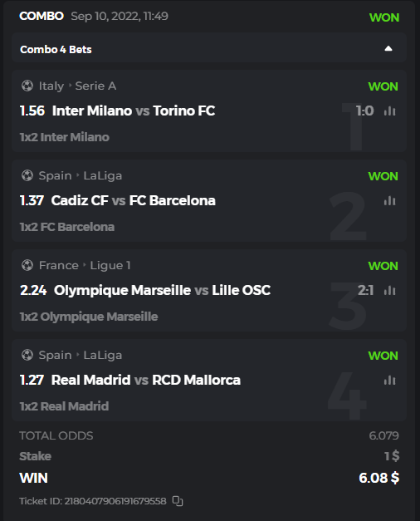This screenshot has width=420, height=521.
Task: Click soccer ball icon beside Italy Serie A
Action: [x=27, y=86]
